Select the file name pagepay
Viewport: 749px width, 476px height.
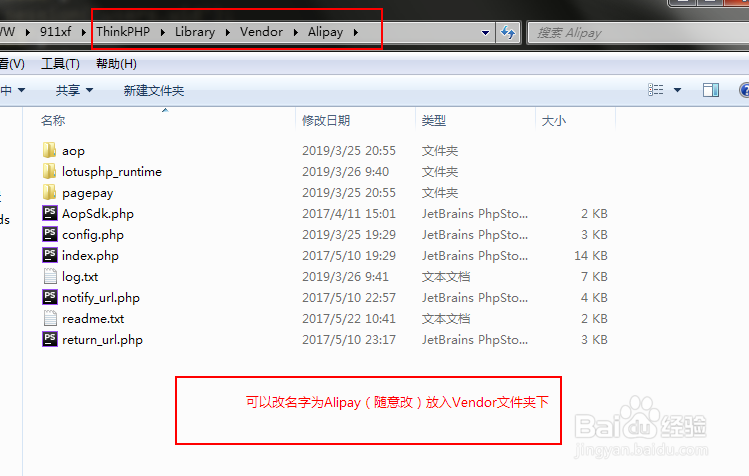[87, 193]
